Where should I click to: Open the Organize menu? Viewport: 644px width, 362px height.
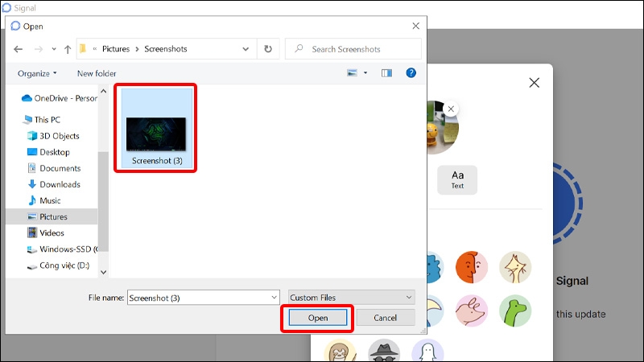pos(37,73)
